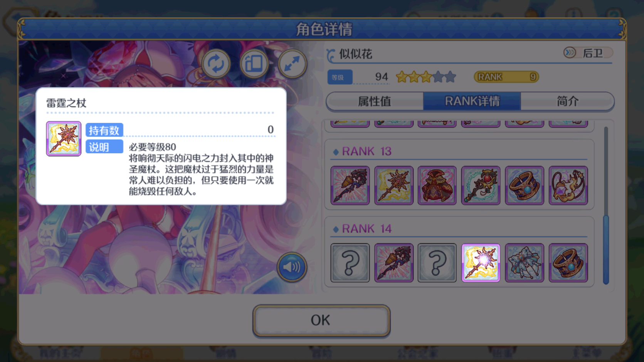Open the 属性值 tab

coord(375,101)
